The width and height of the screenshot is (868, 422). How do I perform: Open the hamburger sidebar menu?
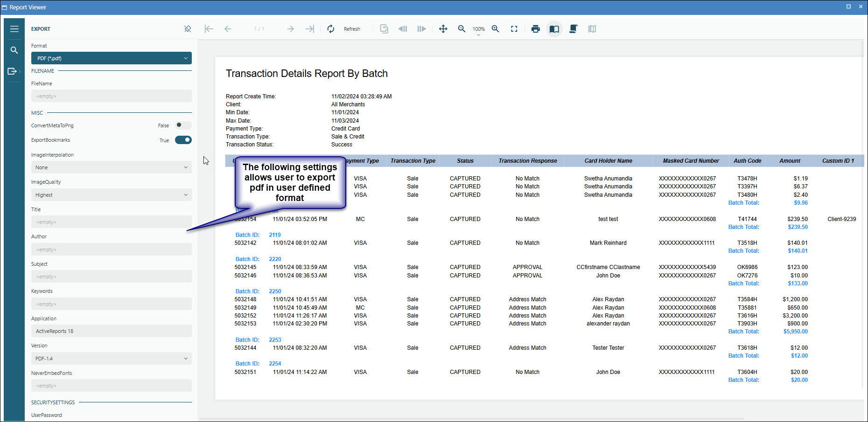click(x=14, y=29)
